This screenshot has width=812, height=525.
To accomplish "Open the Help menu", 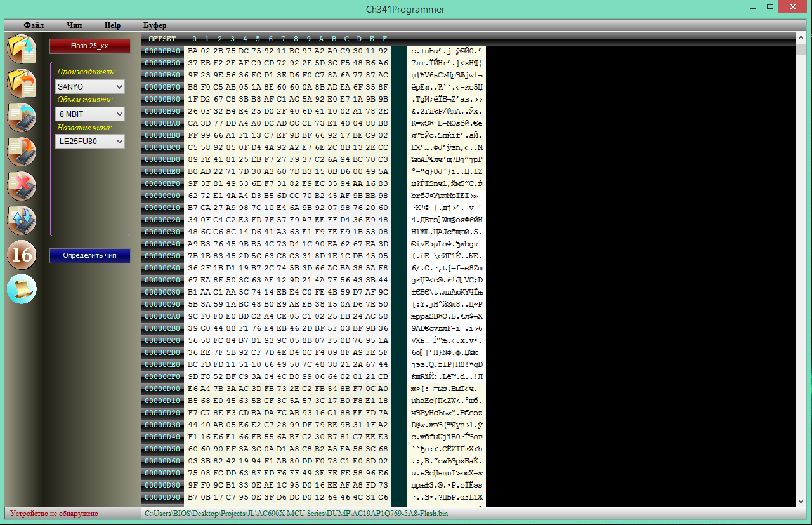I will tap(112, 25).
